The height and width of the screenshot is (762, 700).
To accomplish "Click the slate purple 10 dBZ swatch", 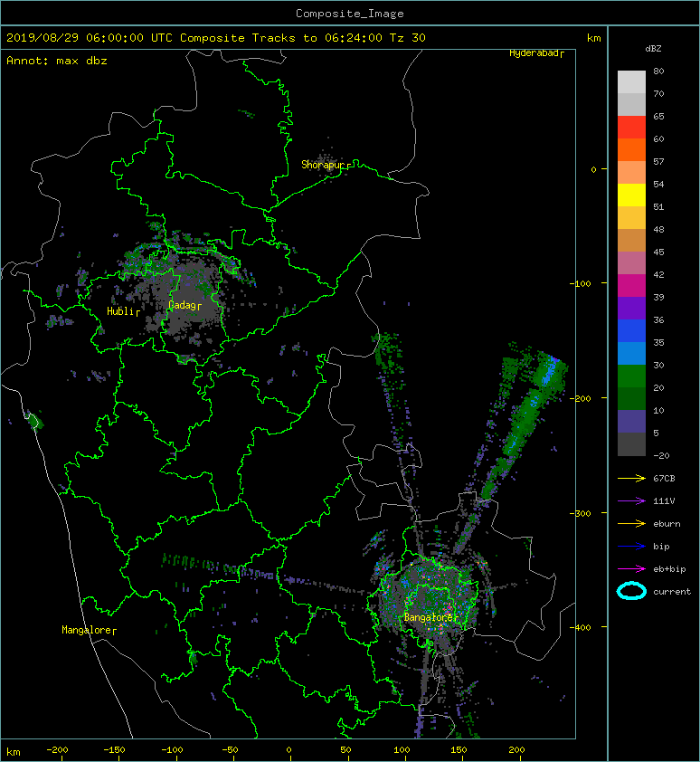I will coord(631,421).
